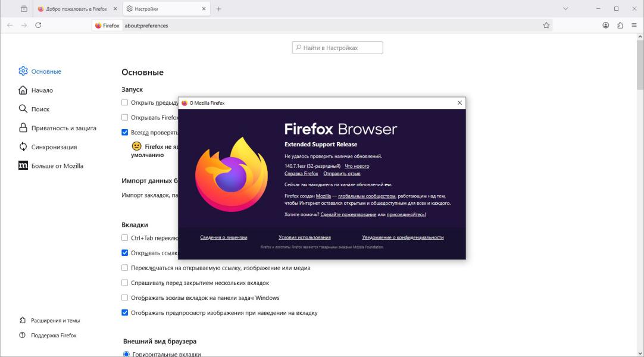Image resolution: width=644 pixels, height=357 pixels.
Task: Open a new tab with plus button
Action: tap(218, 9)
